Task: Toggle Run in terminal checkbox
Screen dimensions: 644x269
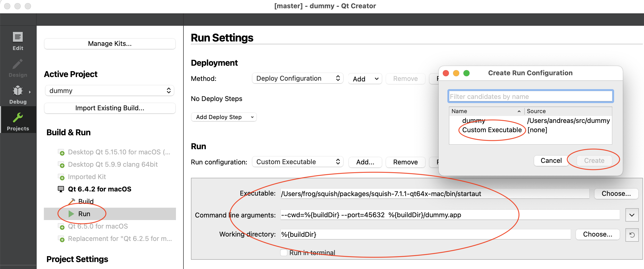Action: (284, 253)
